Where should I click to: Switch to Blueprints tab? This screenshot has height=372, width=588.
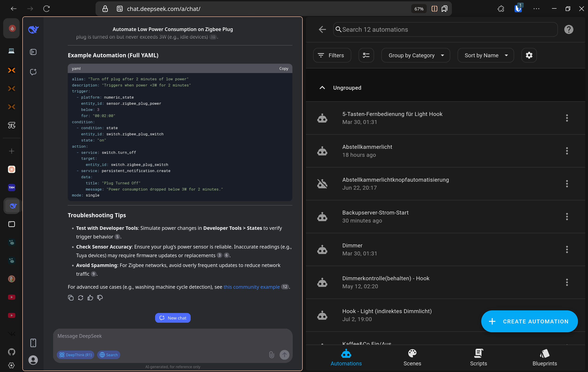click(544, 358)
